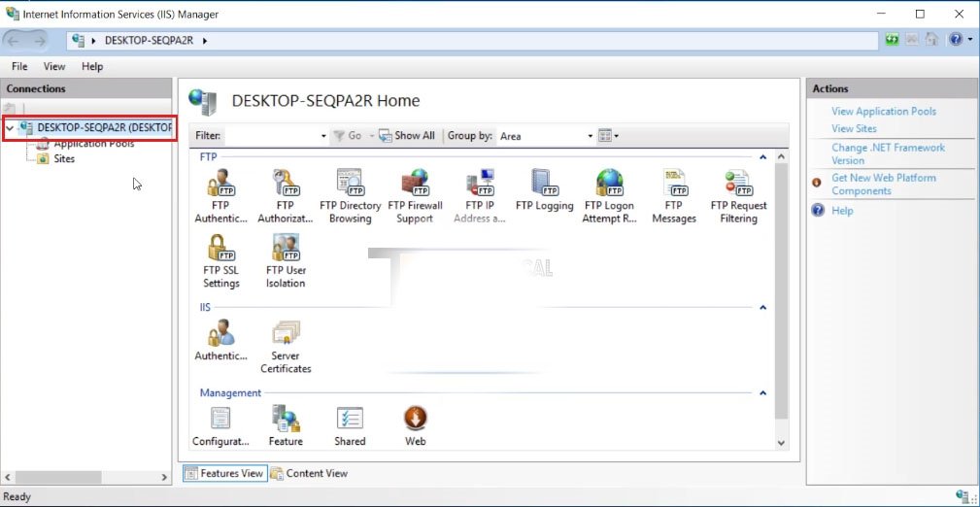980x507 pixels.
Task: Click the green refresh page icon
Action: click(x=892, y=40)
